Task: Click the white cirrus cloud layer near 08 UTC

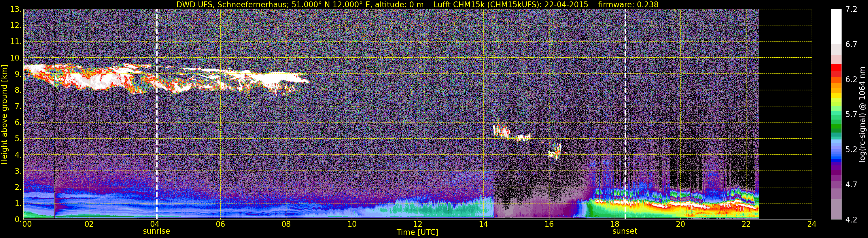Action: [280, 78]
